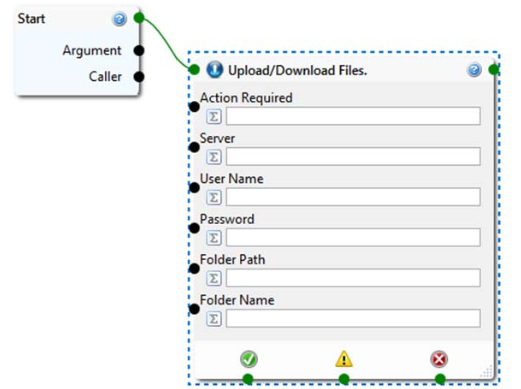Select the green output connector beside the Upload/Download help icon
Image resolution: width=521 pixels, height=389 pixels.
pos(494,69)
